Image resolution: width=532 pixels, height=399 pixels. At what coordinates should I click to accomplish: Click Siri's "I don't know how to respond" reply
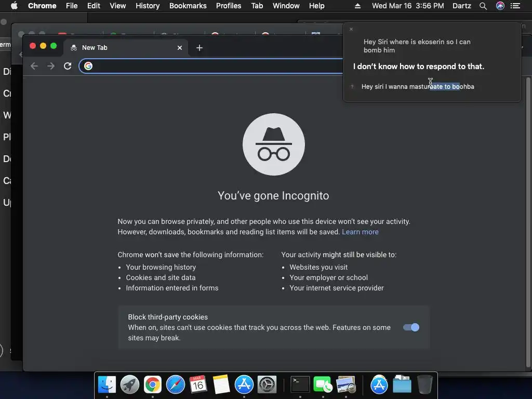[418, 66]
